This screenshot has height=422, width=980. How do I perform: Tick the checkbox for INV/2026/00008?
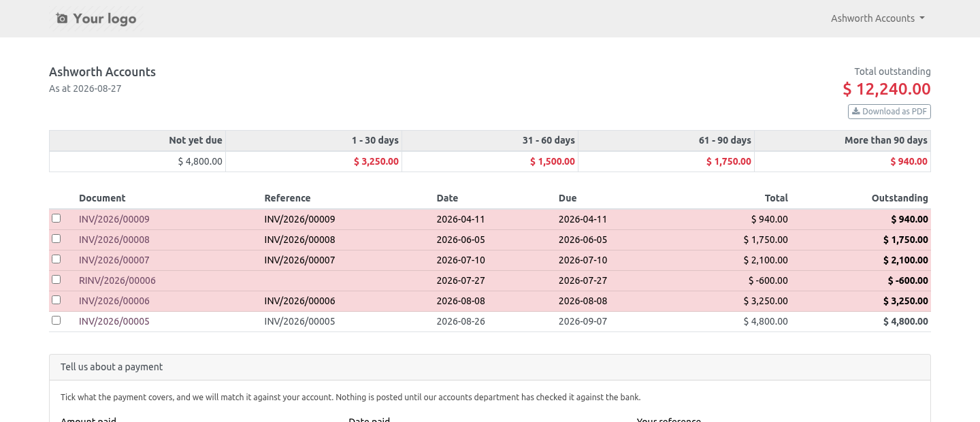tap(56, 239)
